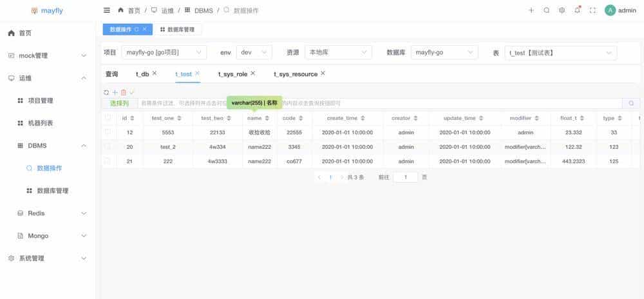The width and height of the screenshot is (644, 299).
Task: Check the row with id 20
Action: (108, 147)
